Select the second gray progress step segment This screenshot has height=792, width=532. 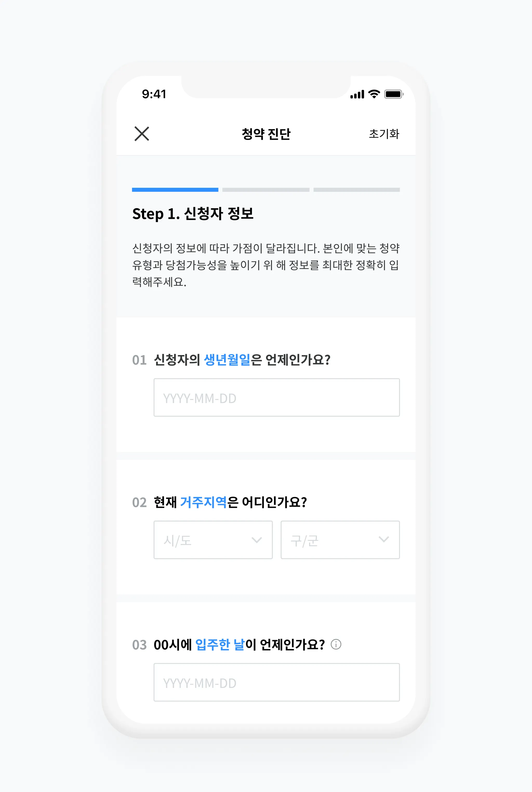[266, 190]
